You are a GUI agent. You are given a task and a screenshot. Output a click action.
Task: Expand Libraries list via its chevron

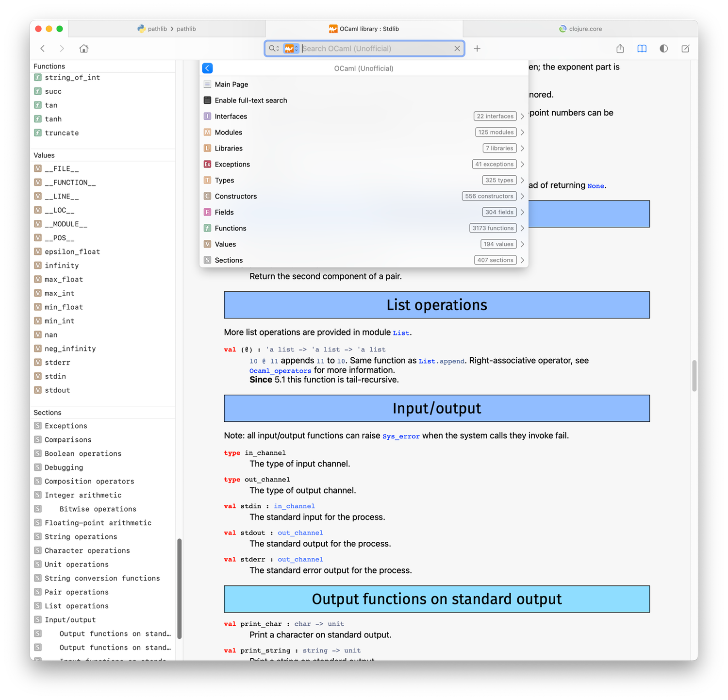coord(522,149)
